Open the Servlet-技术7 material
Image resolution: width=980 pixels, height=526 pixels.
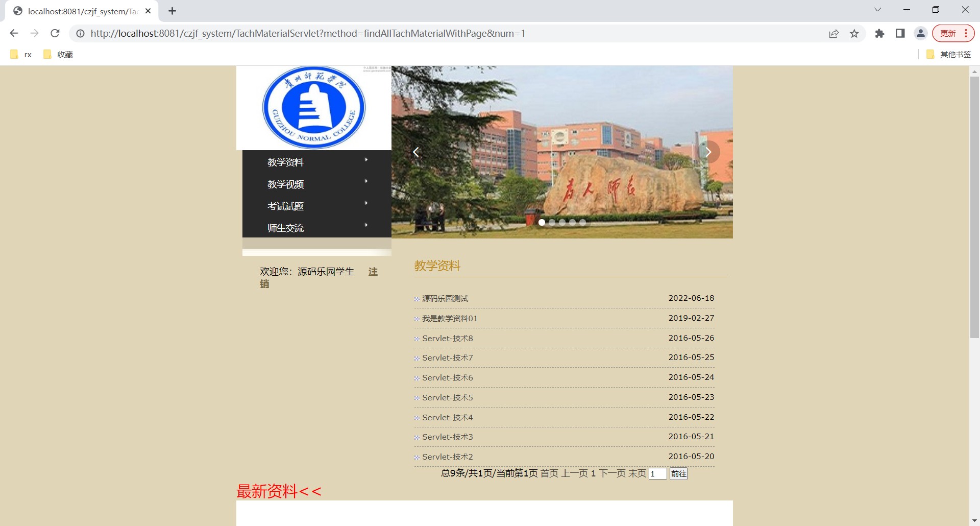448,358
